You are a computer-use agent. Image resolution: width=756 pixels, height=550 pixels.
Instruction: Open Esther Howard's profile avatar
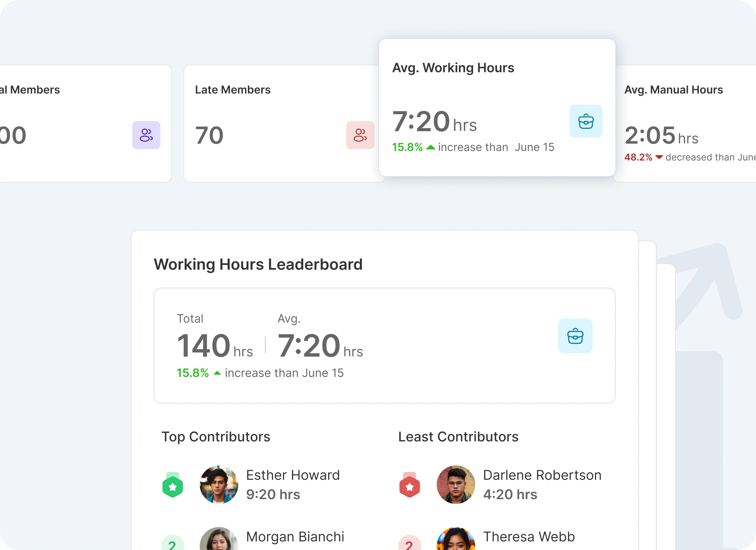tap(219, 485)
